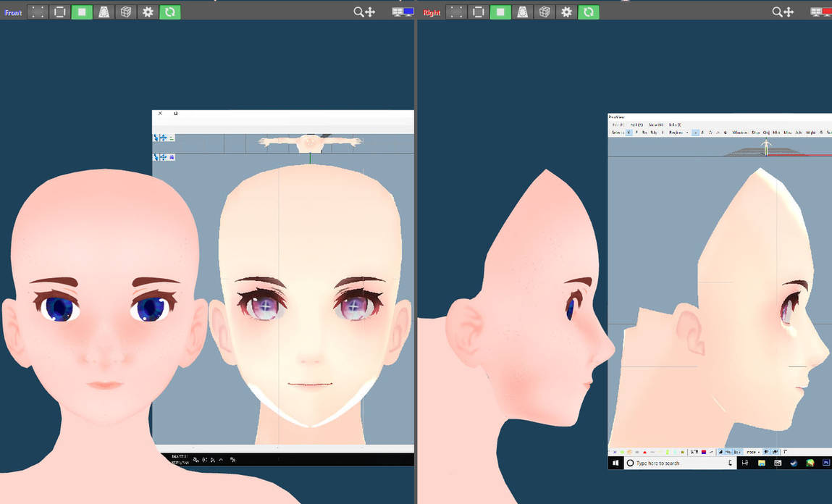
Task: Click the red-blue color swatch in PmxView bottom bar
Action: [704, 452]
